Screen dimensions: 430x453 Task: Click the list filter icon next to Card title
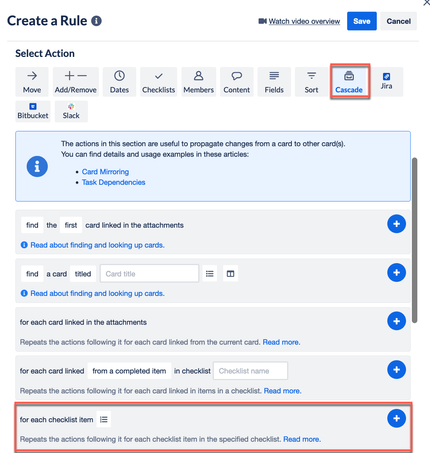[x=210, y=274]
